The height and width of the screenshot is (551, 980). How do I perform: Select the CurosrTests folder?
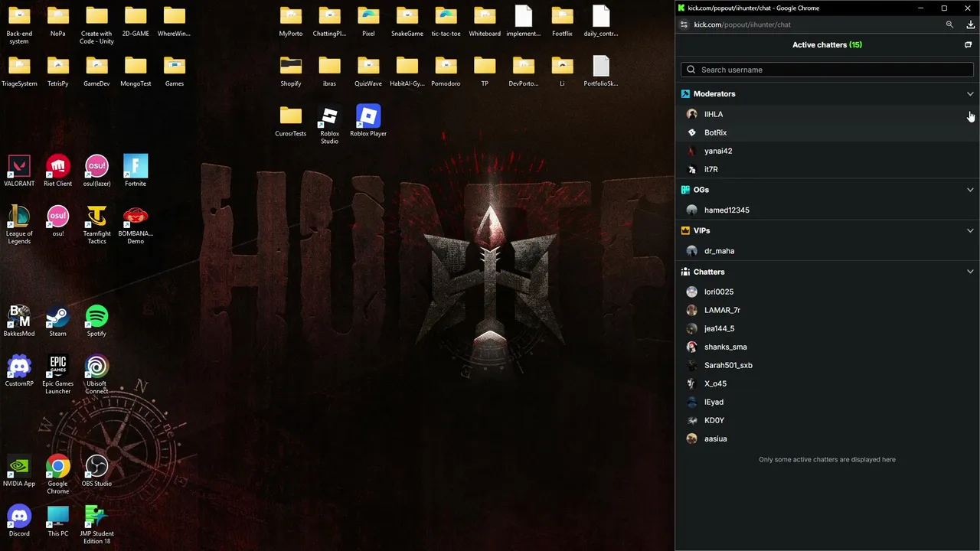click(x=291, y=121)
